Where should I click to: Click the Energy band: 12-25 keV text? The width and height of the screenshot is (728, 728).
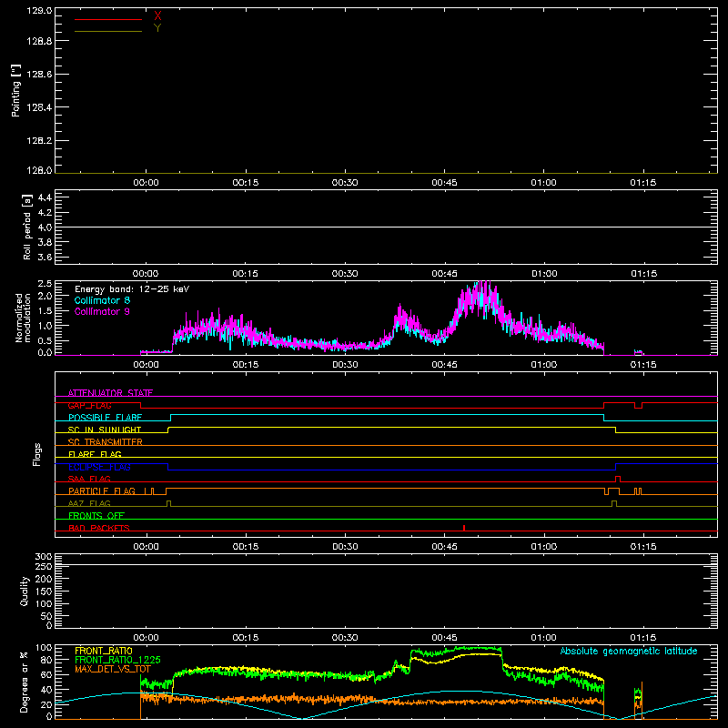tap(132, 289)
